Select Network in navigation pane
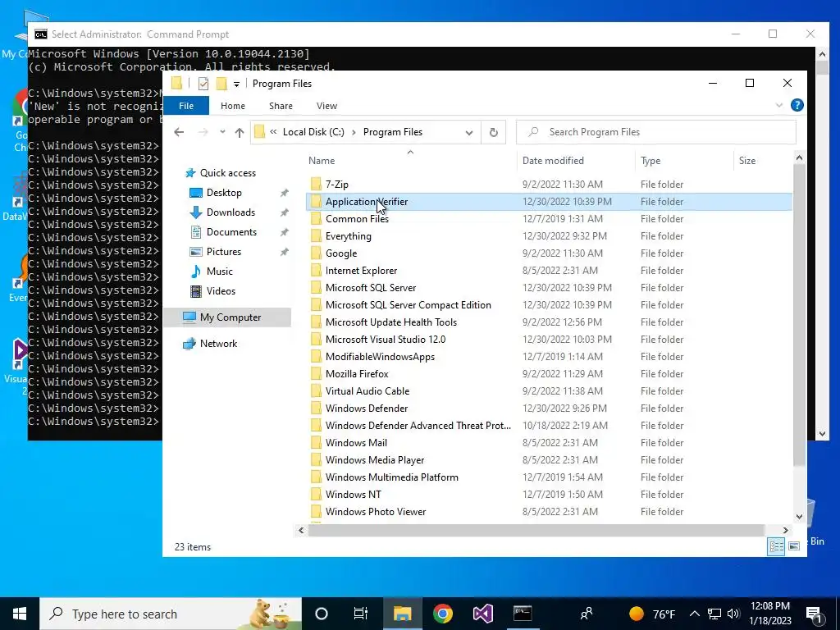This screenshot has height=630, width=840. point(218,344)
